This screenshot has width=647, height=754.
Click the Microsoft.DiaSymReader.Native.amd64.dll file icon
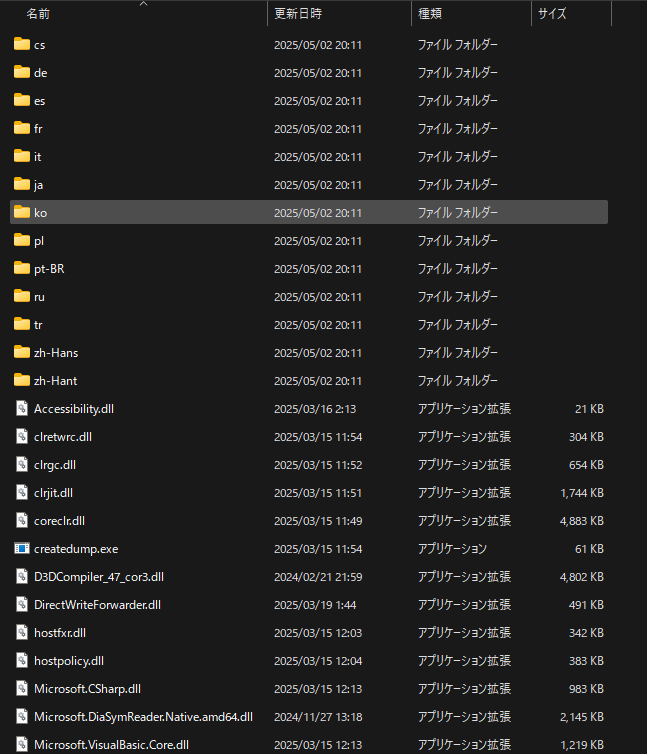[x=22, y=716]
